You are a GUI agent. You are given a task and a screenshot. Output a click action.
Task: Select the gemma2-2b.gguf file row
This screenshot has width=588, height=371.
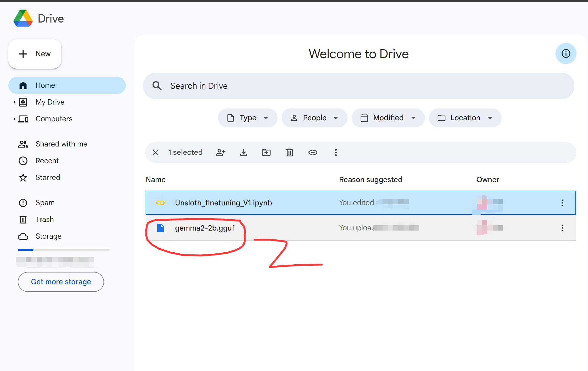tap(361, 228)
